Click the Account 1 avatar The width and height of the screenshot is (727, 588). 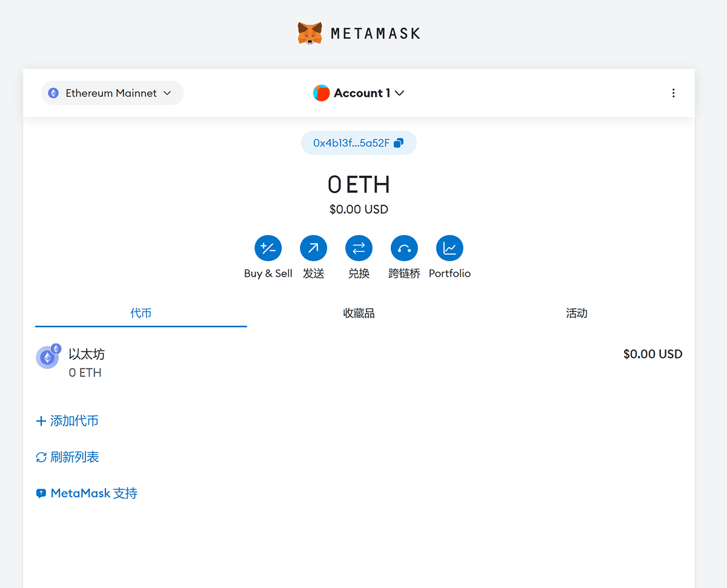[x=321, y=93]
